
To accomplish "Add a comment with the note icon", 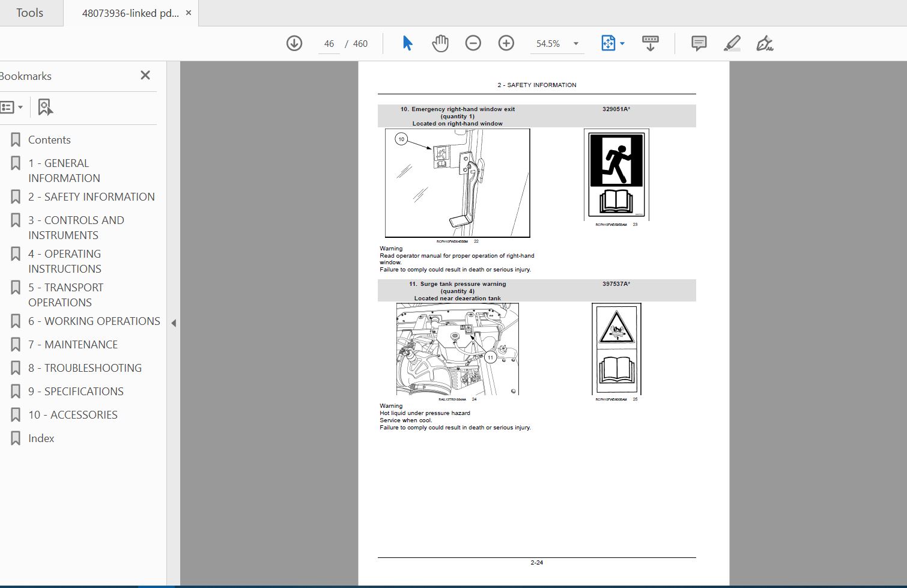I will (699, 43).
